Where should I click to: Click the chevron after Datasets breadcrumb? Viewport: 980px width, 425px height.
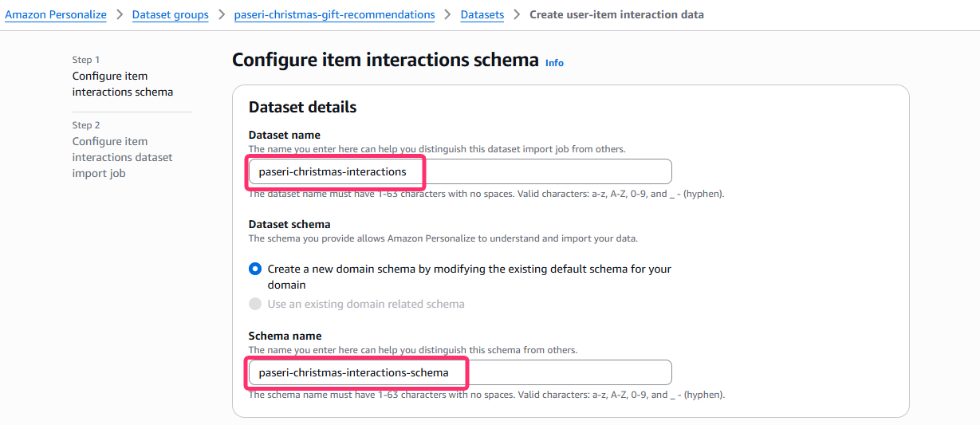click(517, 14)
